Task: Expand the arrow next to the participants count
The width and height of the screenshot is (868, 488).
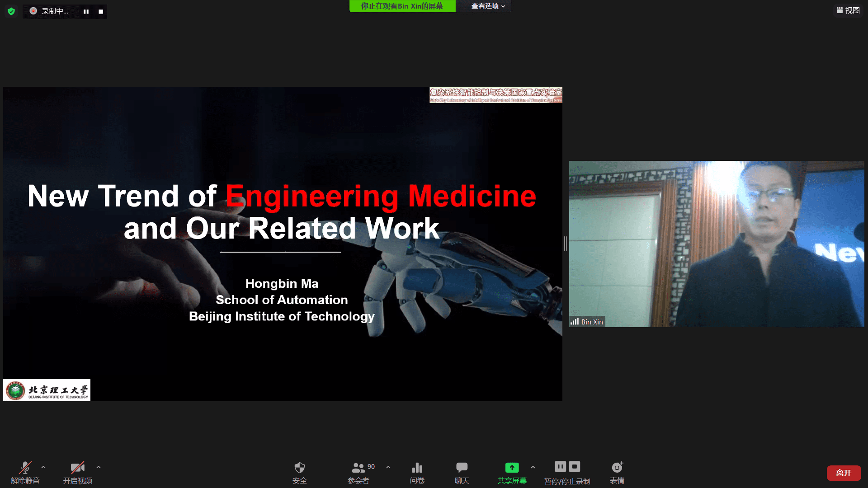Action: point(388,467)
